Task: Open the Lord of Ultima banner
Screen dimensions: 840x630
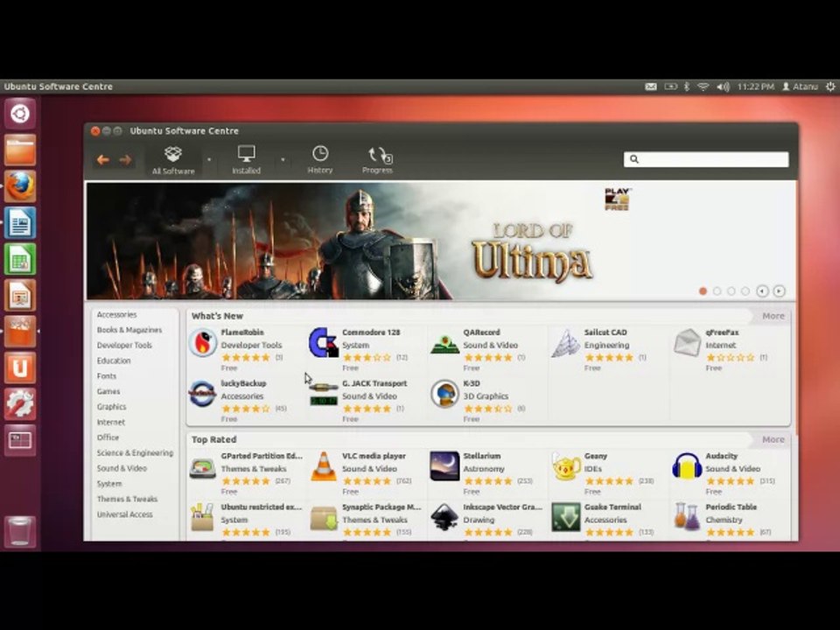Action: 440,241
